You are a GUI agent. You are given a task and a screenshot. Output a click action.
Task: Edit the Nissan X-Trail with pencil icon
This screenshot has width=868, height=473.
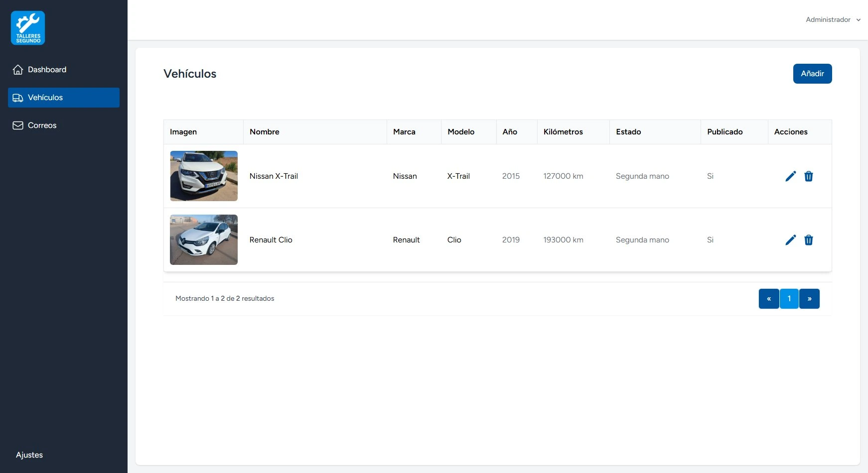click(x=791, y=176)
